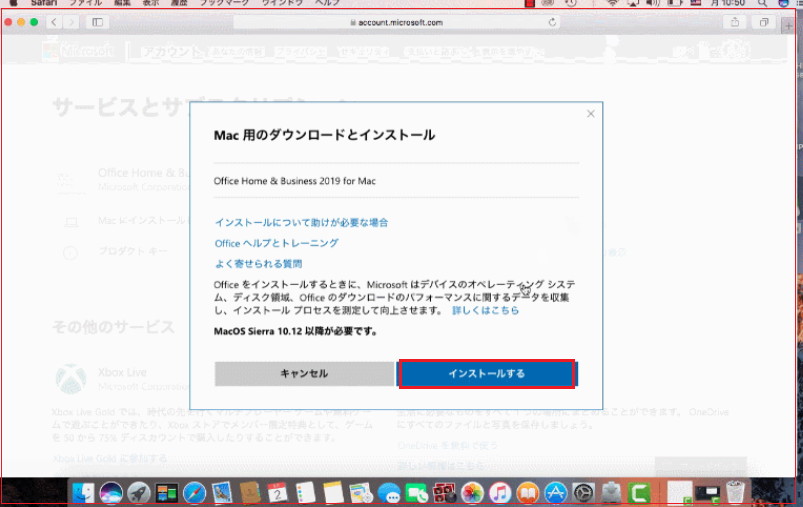Show all tabs overview button

click(764, 22)
